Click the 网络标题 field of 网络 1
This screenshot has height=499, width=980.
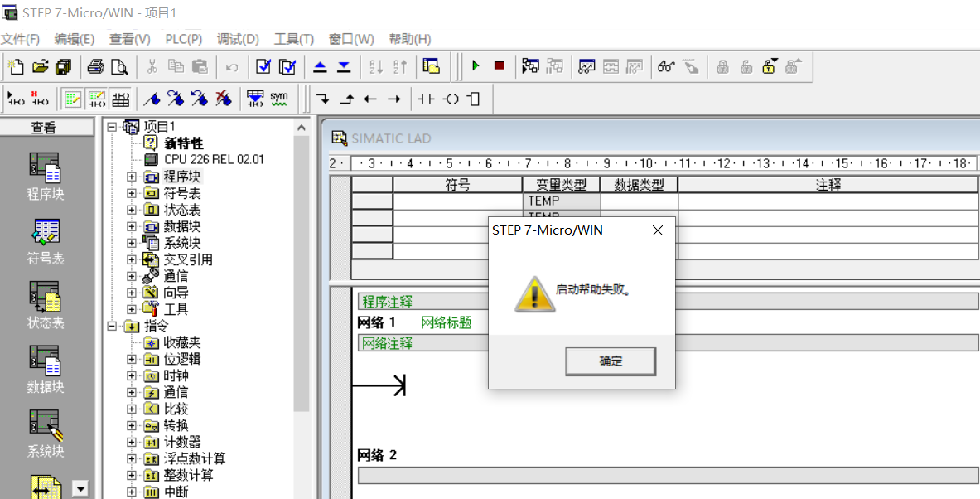pos(447,322)
